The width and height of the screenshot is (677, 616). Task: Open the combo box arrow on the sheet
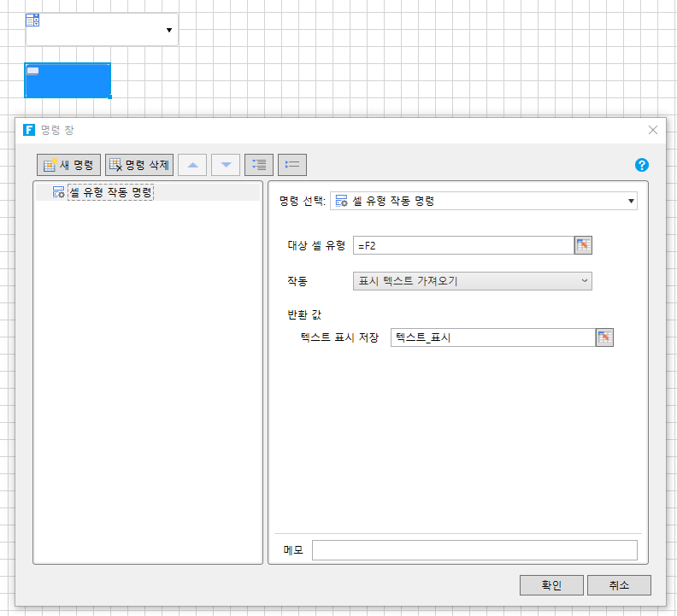(169, 31)
